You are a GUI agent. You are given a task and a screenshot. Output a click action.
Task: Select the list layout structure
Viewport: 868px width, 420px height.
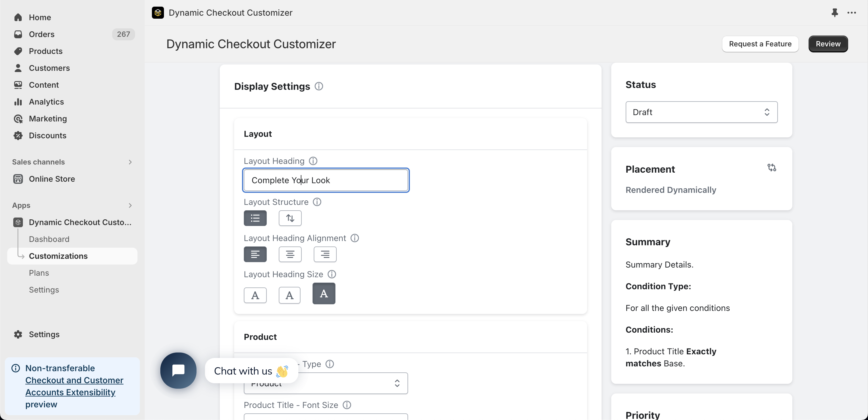[x=255, y=218]
